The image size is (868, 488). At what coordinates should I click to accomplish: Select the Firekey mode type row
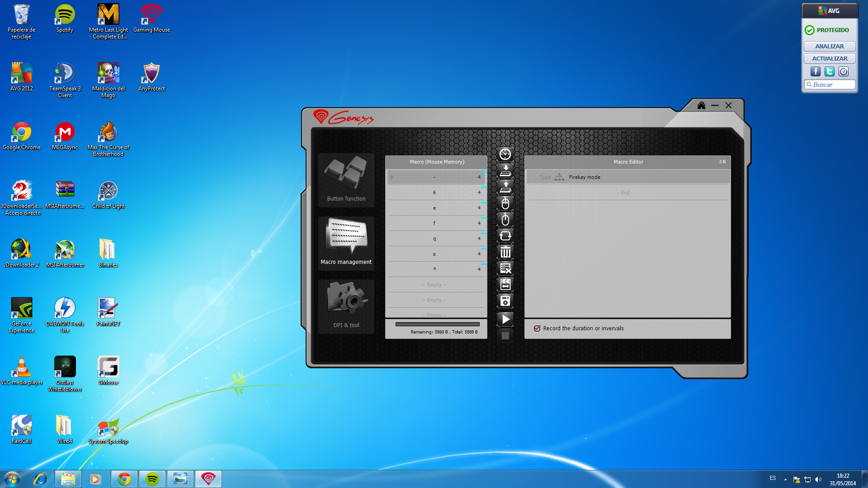627,177
